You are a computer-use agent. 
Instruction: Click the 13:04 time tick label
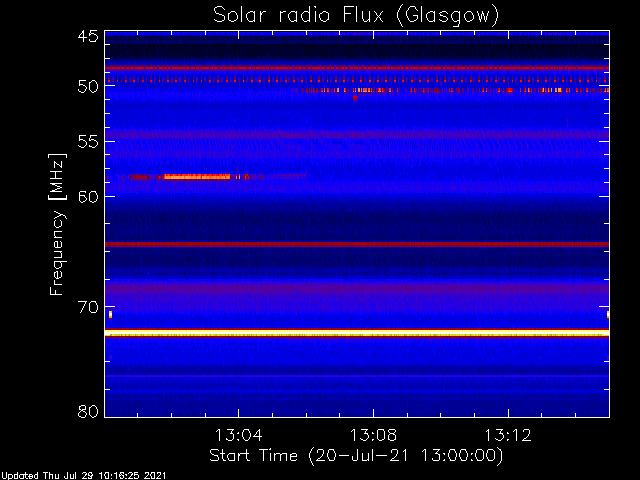coord(238,435)
